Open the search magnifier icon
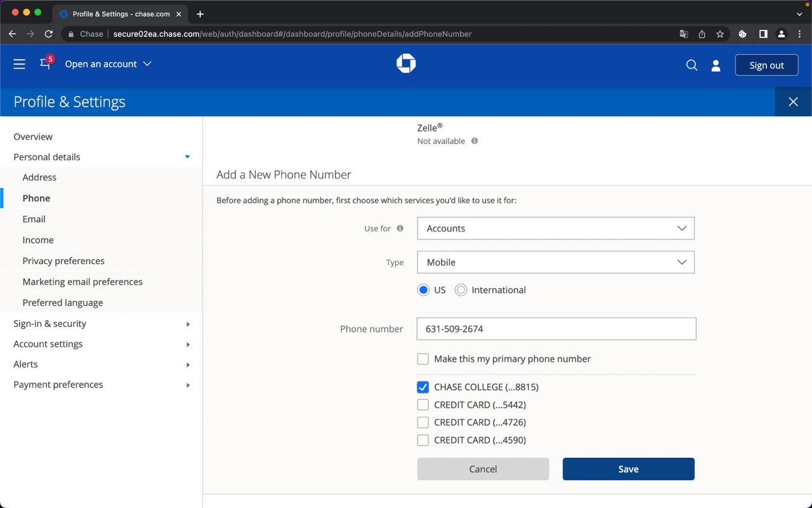 [x=691, y=65]
